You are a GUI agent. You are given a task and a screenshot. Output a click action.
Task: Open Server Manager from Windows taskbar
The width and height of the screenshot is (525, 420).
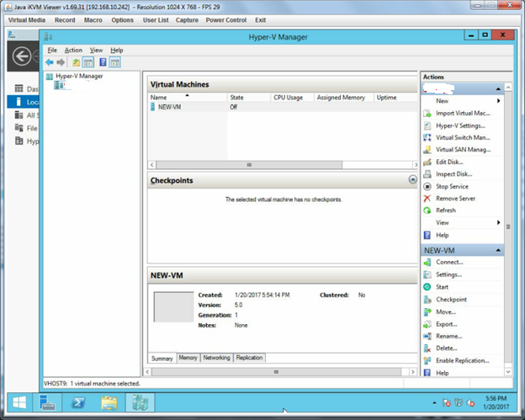pos(47,402)
